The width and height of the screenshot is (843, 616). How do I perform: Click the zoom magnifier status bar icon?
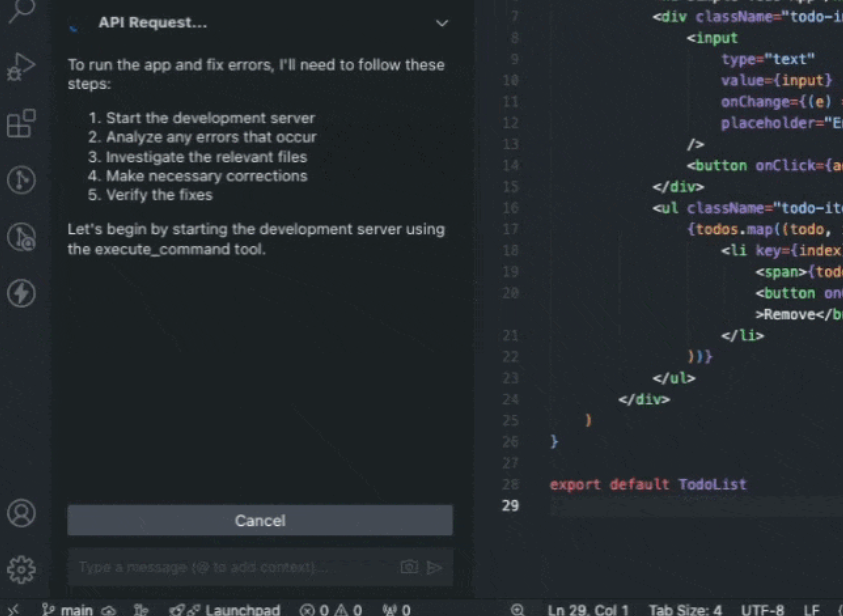click(517, 609)
